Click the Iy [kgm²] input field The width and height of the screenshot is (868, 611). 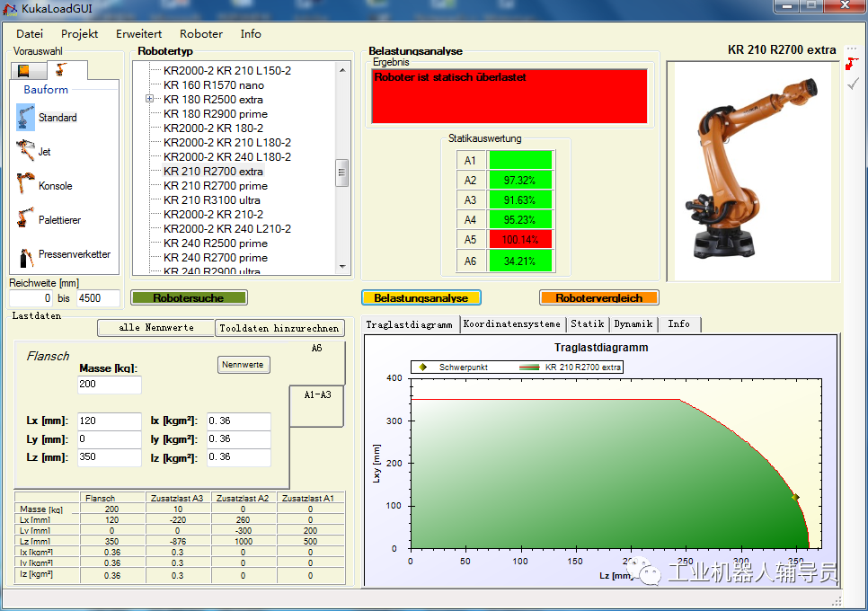pos(239,439)
